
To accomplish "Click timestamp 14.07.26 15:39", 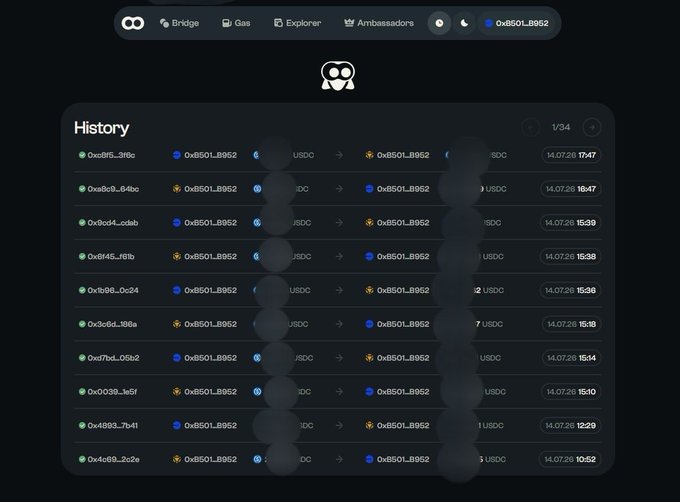I will pyautogui.click(x=570, y=223).
